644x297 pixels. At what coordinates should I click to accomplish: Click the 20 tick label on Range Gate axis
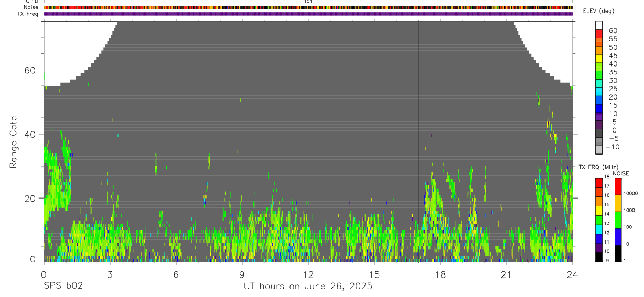pyautogui.click(x=29, y=199)
